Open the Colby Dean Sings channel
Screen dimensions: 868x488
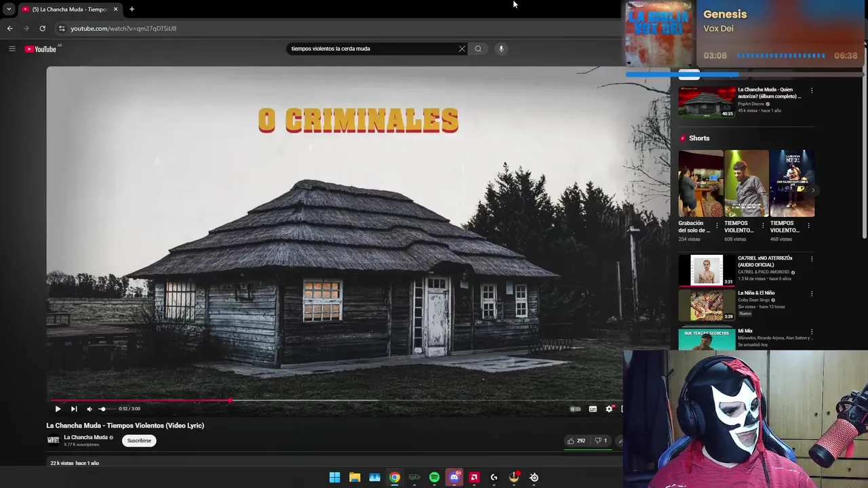coord(753,300)
